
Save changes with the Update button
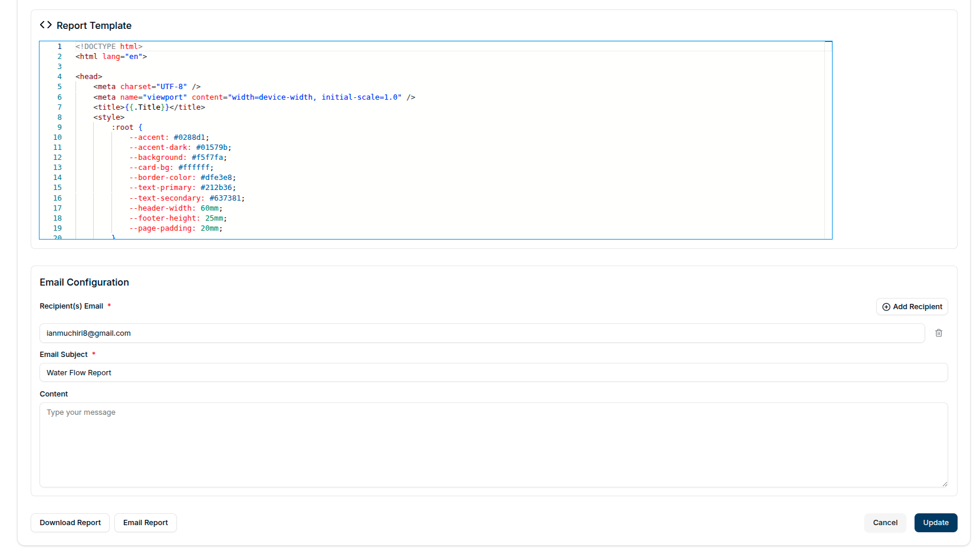point(935,523)
